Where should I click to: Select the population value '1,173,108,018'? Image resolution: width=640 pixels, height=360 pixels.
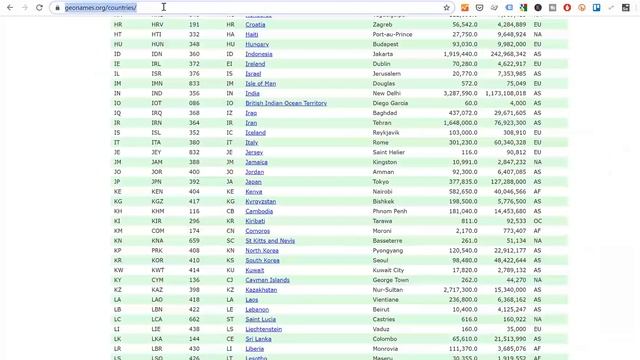[505, 93]
